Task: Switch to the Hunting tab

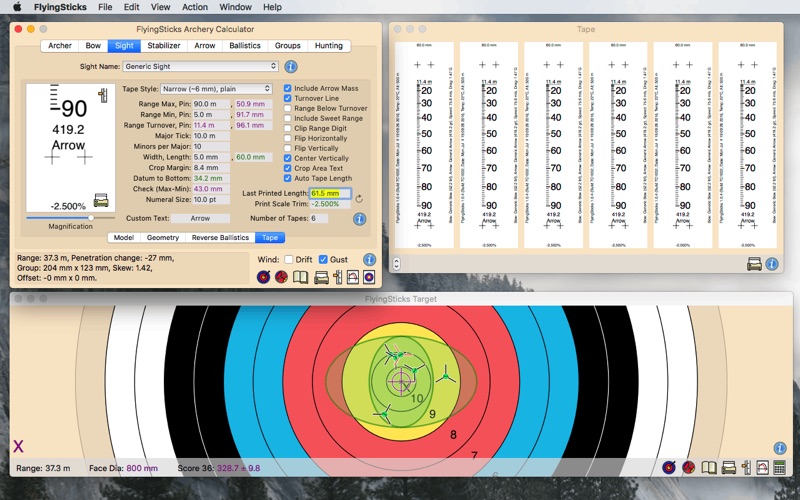Action: pos(329,45)
